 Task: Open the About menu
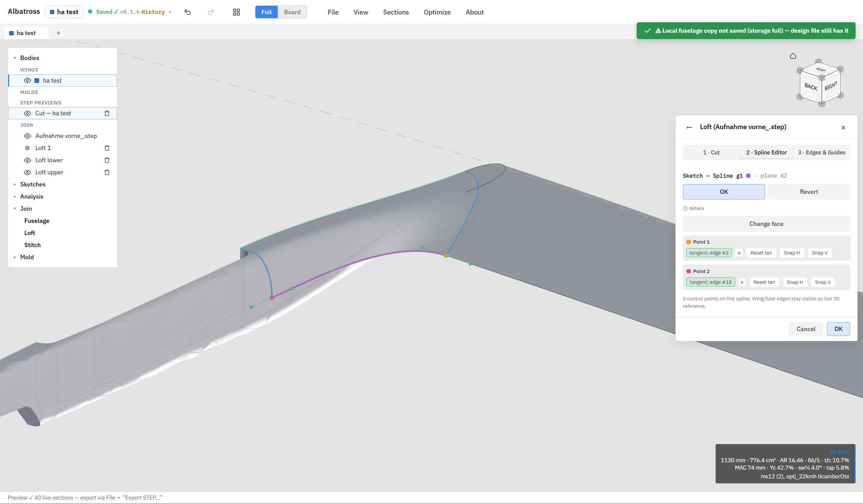474,12
